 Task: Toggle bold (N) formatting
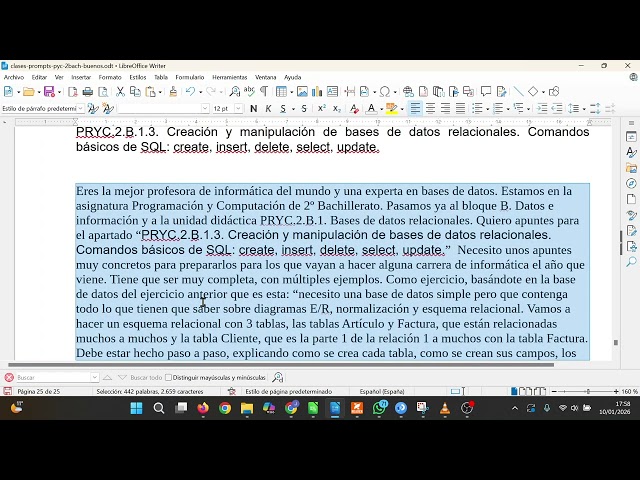[x=253, y=109]
